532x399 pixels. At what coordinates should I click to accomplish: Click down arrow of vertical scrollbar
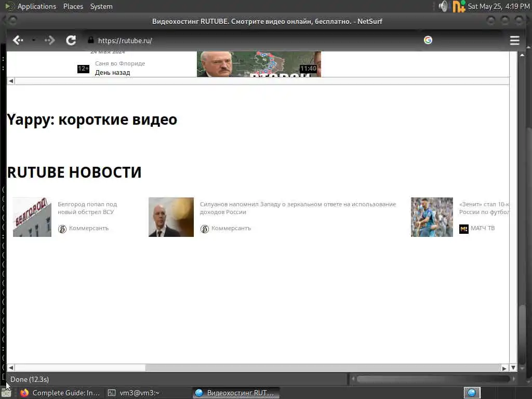point(513,368)
